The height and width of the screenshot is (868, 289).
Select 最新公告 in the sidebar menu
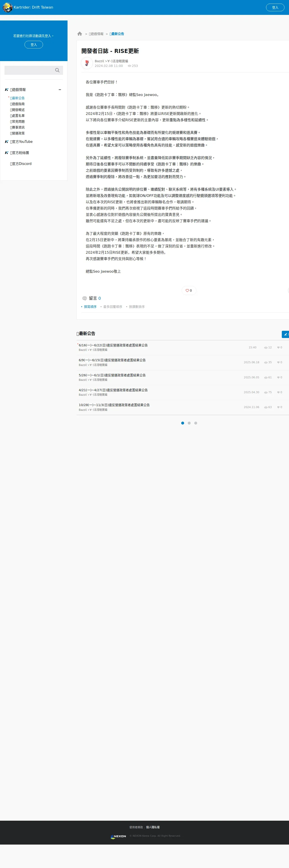pyautogui.click(x=17, y=98)
